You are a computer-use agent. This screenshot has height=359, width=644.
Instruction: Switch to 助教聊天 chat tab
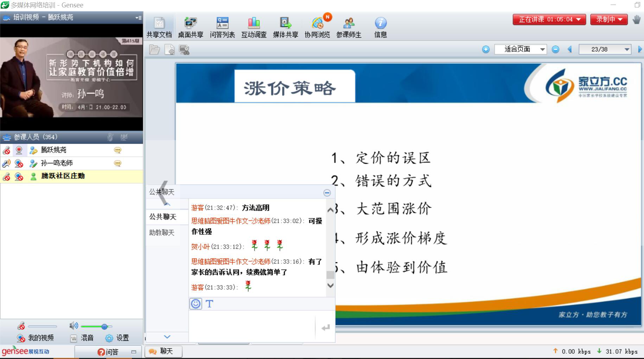(162, 233)
